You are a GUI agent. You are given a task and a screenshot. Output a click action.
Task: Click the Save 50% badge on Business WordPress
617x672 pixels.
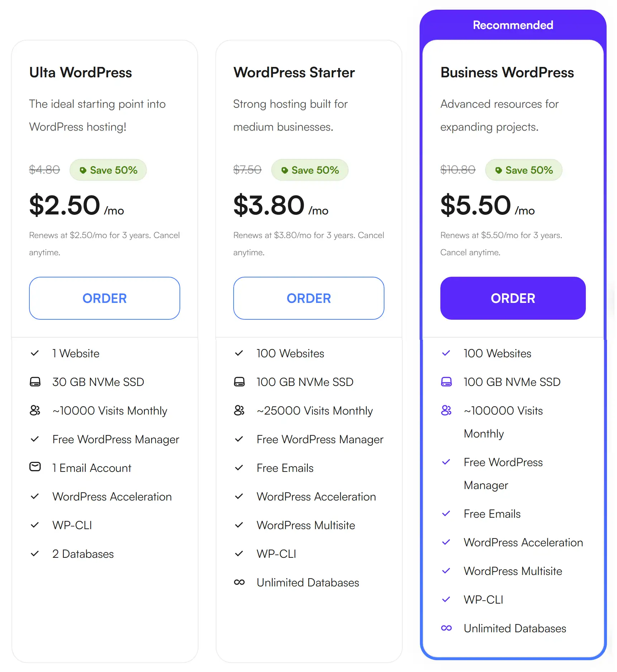523,170
